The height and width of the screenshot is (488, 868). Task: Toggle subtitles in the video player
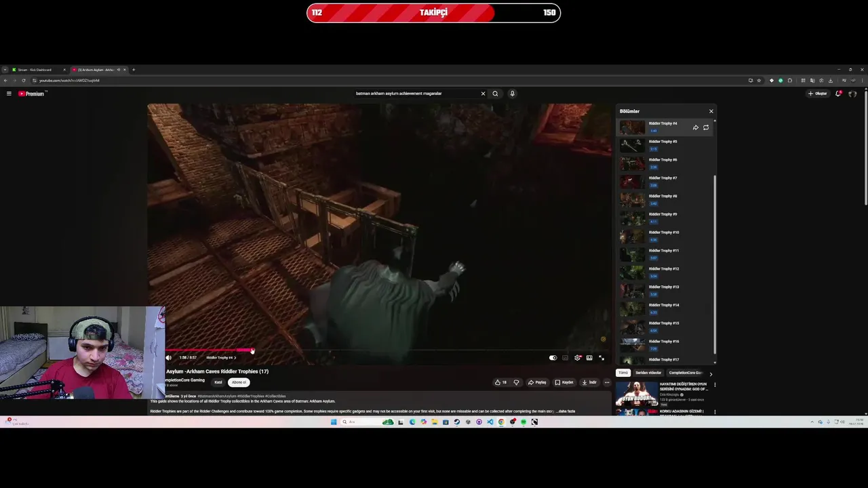[565, 358]
